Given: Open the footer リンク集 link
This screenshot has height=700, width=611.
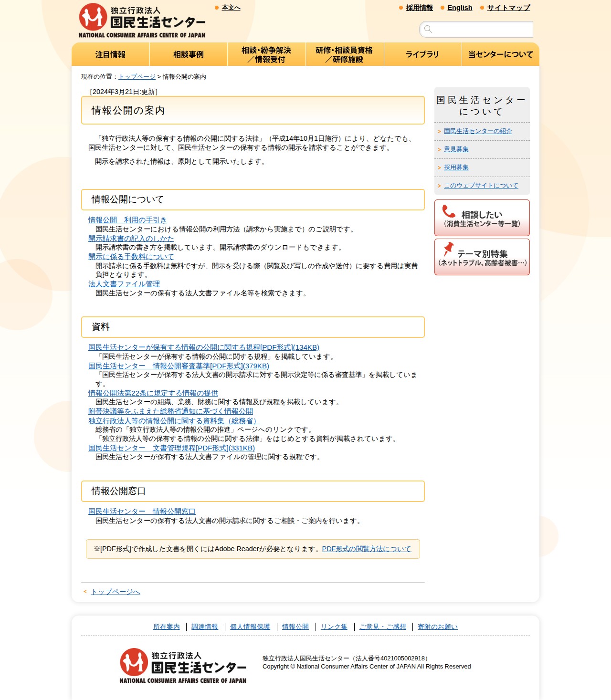Looking at the screenshot, I should [x=334, y=627].
